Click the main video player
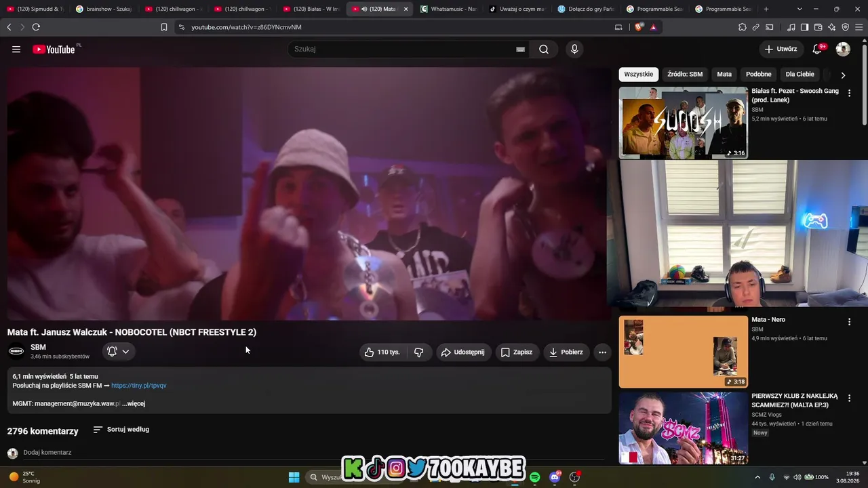 point(309,193)
